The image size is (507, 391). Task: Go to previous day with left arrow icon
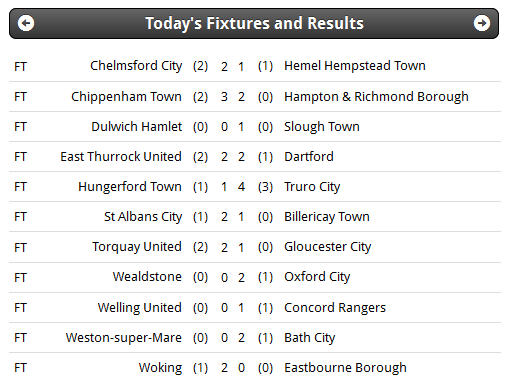click(26, 23)
